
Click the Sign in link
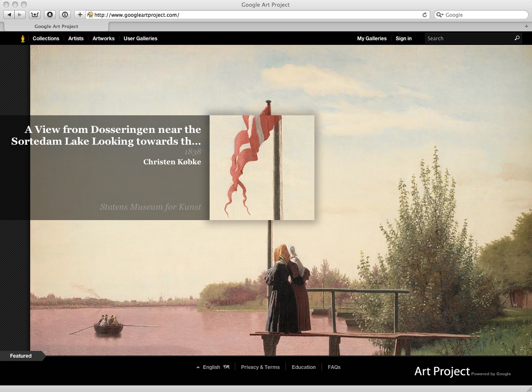tap(404, 39)
